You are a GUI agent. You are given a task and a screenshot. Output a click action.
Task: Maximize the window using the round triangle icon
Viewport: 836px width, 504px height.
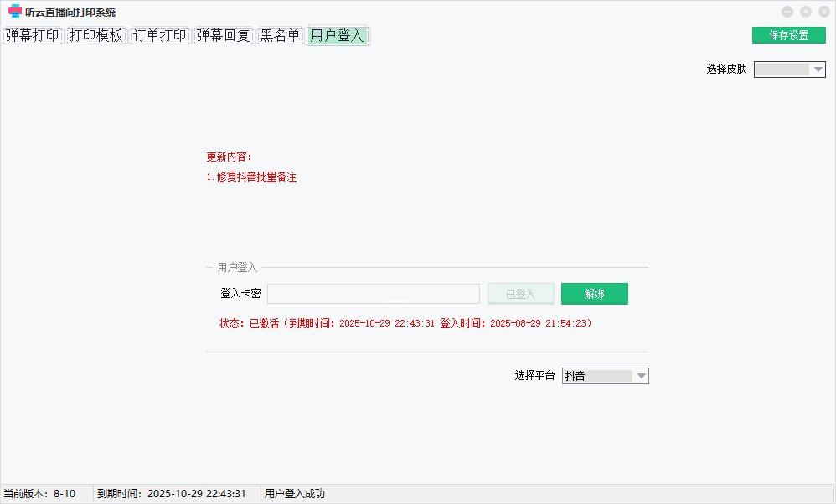tap(805, 12)
